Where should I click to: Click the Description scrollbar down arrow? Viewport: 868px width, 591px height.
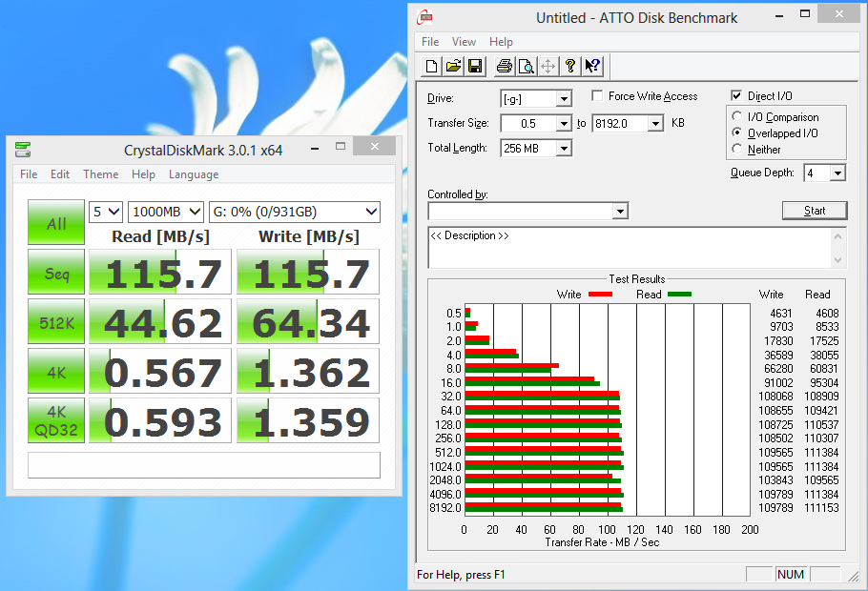pyautogui.click(x=838, y=259)
